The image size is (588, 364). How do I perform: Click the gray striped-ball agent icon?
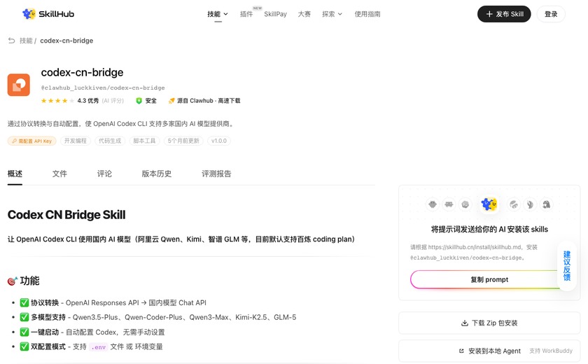pos(514,204)
